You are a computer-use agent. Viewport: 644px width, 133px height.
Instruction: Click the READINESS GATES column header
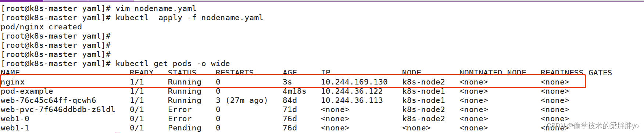(x=576, y=72)
